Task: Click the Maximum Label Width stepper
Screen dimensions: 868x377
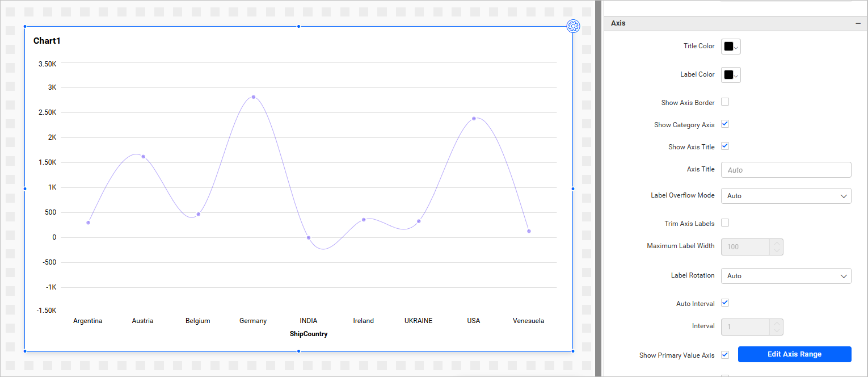Action: [x=776, y=247]
